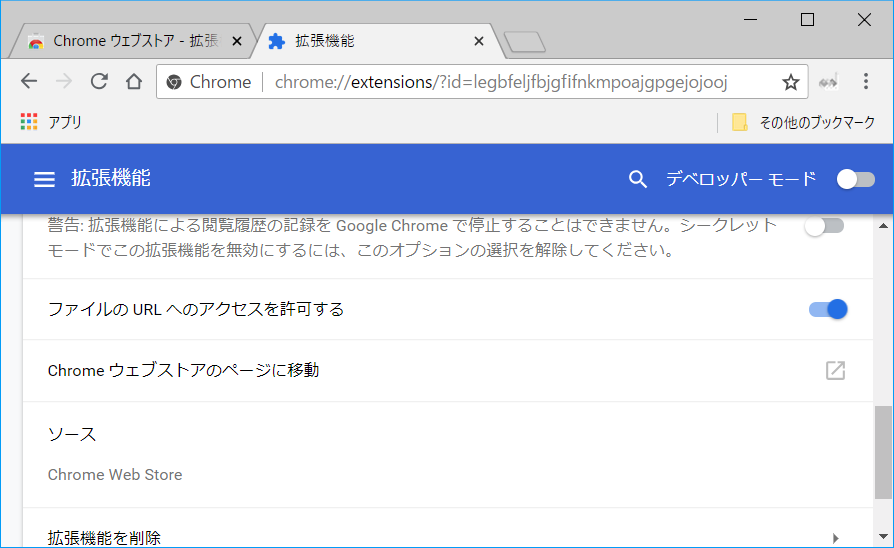Image resolution: width=894 pixels, height=548 pixels.
Task: Click the デベロッパー モード label
Action: (741, 179)
